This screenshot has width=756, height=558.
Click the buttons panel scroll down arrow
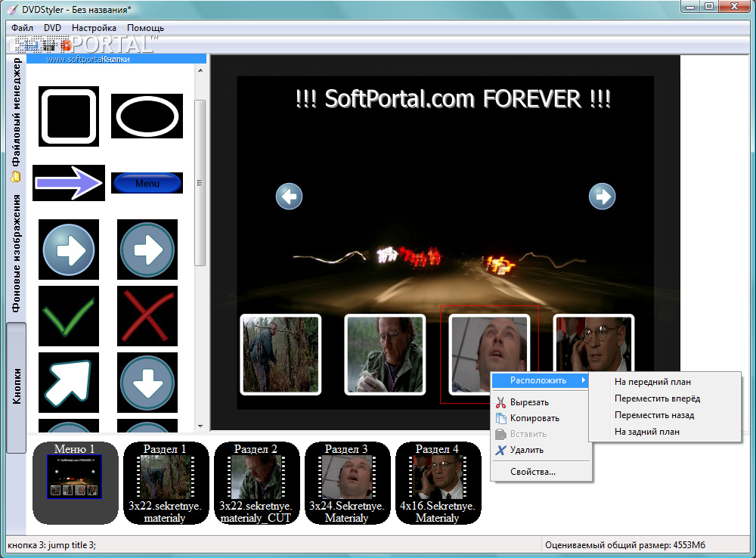pyautogui.click(x=200, y=426)
